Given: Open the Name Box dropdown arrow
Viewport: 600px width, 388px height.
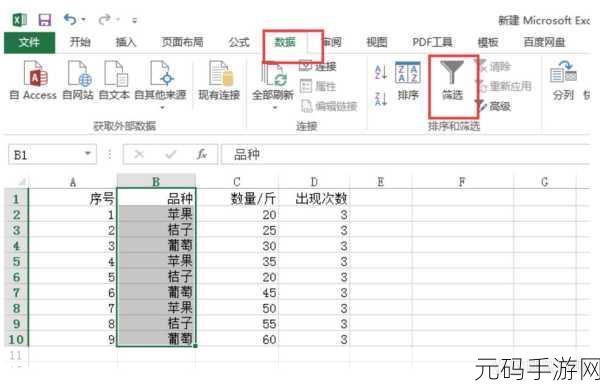Looking at the screenshot, I should (x=88, y=154).
